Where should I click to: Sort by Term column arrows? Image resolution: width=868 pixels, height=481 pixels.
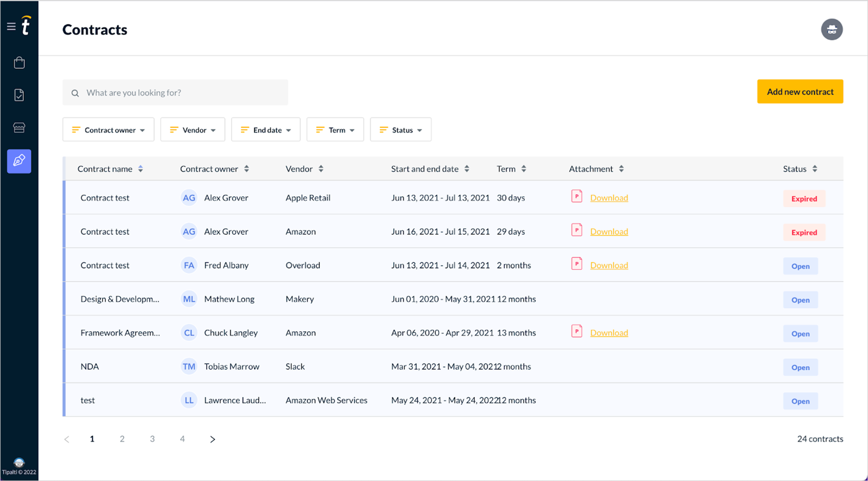tap(523, 169)
